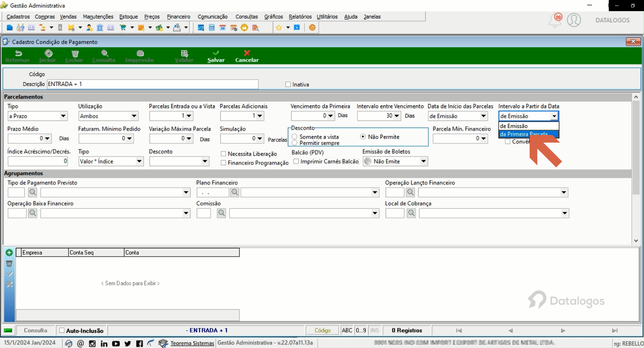The width and height of the screenshot is (644, 348).
Task: Click the Empresa column header
Action: [x=45, y=252]
